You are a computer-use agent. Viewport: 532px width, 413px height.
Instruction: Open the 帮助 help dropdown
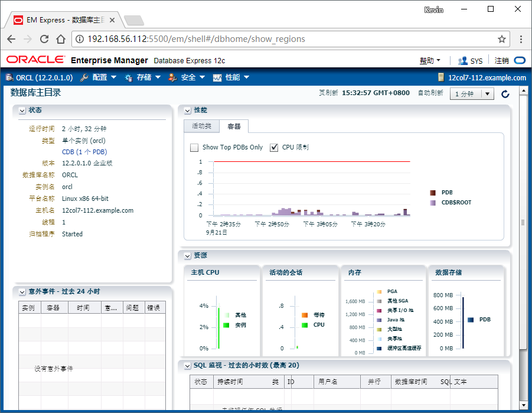(x=430, y=60)
